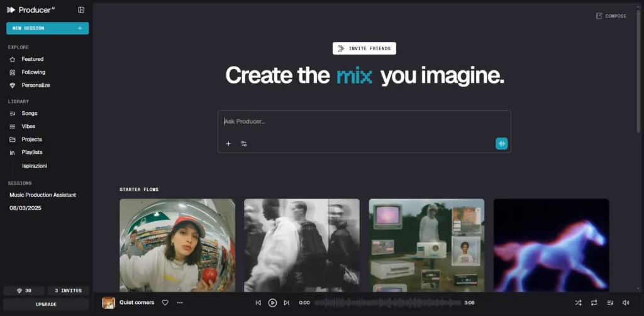
Task: Open more options for Quiet corners
Action: tap(180, 303)
